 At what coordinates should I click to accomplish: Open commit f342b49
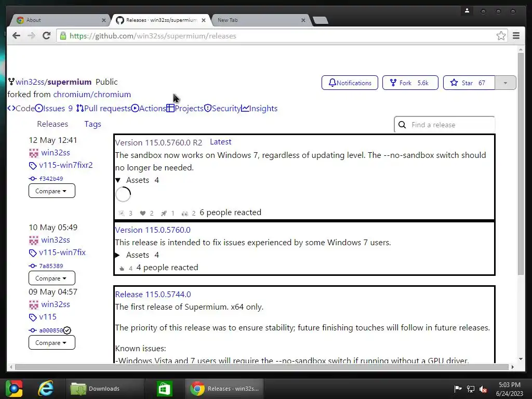pyautogui.click(x=51, y=179)
